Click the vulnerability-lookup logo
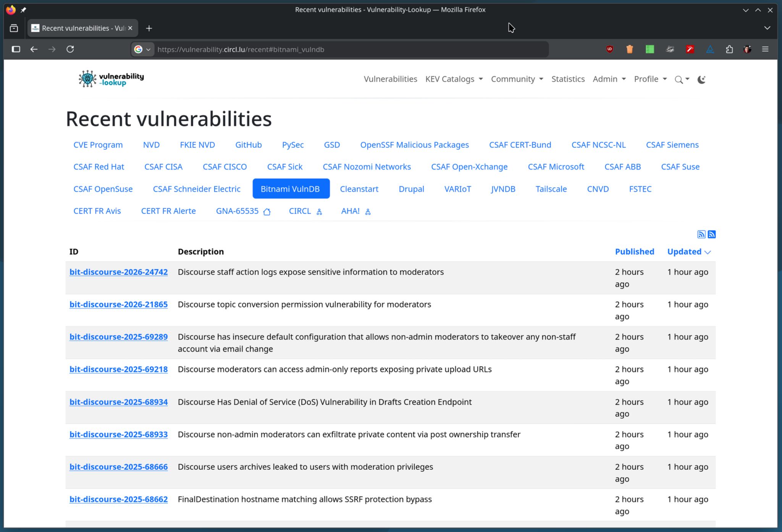This screenshot has width=782, height=532. point(111,79)
